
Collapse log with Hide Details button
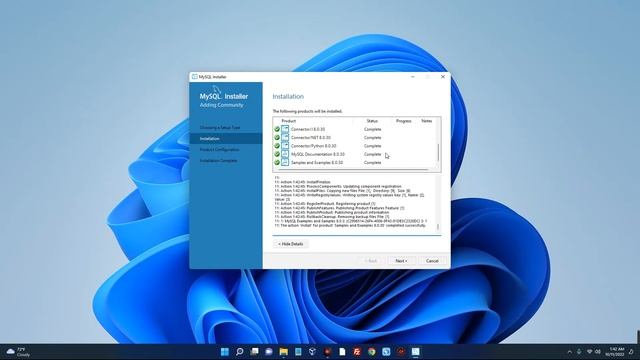click(291, 244)
